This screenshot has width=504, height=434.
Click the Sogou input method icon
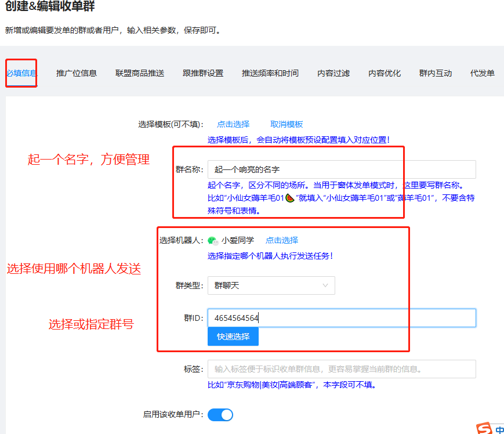pos(484,428)
